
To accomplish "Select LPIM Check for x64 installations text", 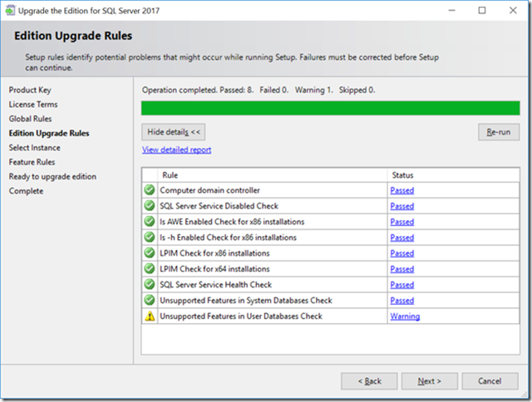I will 214,269.
